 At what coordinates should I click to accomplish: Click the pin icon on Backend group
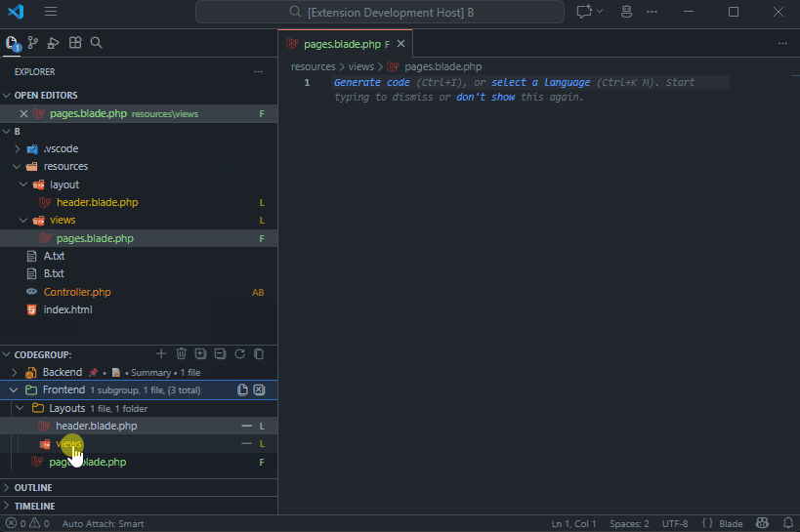click(93, 372)
